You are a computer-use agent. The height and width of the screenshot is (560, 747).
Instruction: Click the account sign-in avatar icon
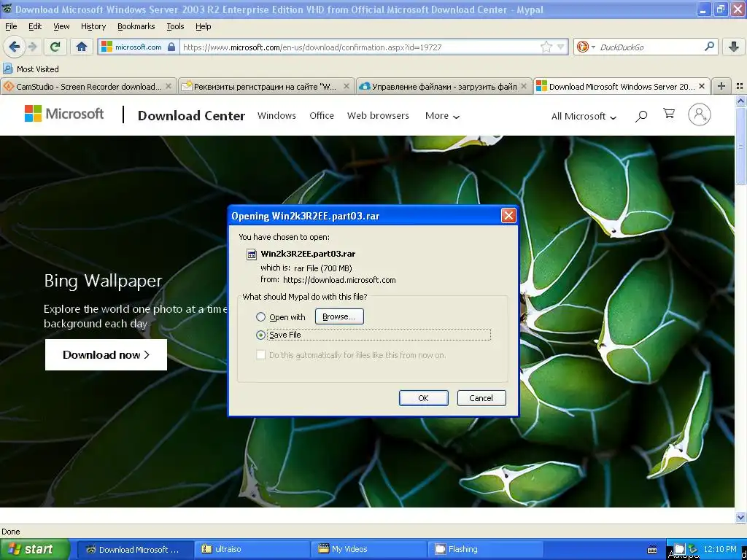[700, 114]
